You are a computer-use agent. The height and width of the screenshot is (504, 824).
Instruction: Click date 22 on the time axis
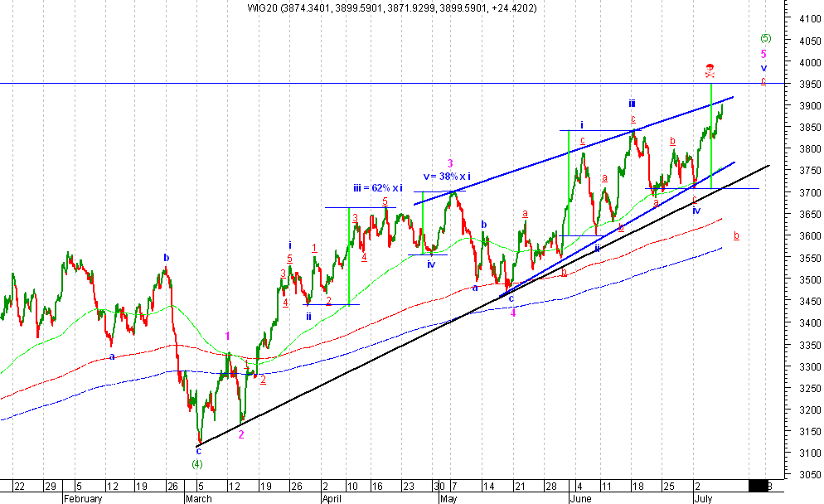point(19,486)
